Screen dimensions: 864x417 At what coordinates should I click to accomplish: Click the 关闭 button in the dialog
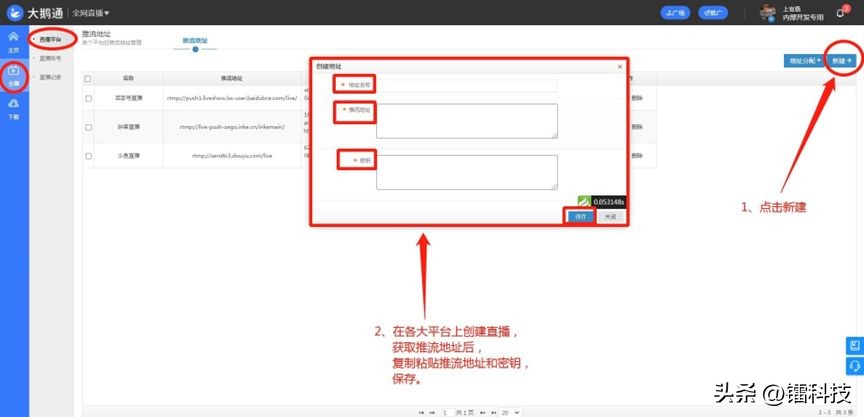coord(610,217)
